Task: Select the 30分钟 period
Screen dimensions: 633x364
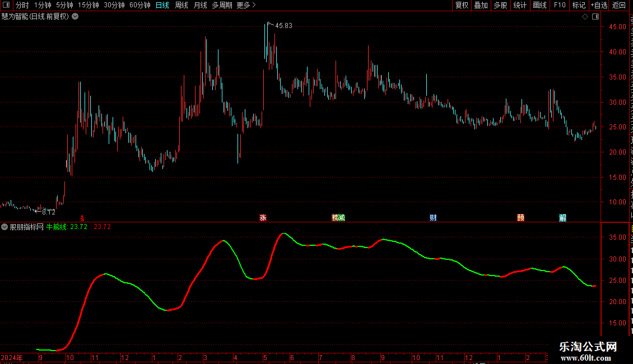Action: tap(114, 5)
